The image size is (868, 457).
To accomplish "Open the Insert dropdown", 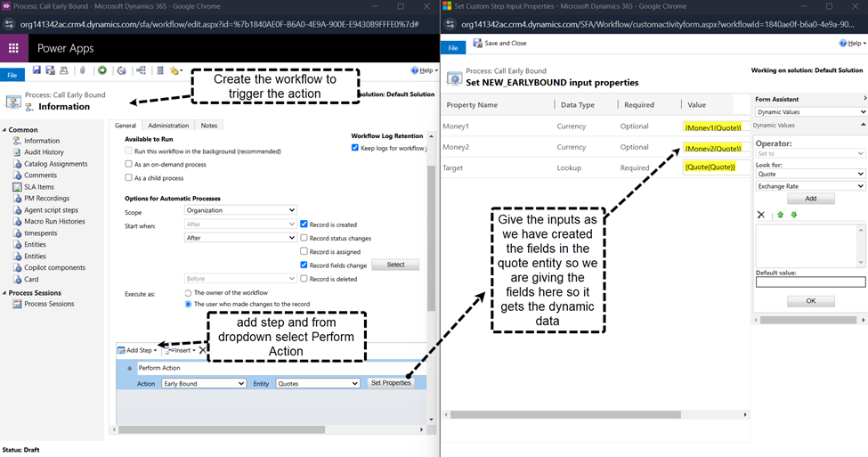I will [182, 350].
